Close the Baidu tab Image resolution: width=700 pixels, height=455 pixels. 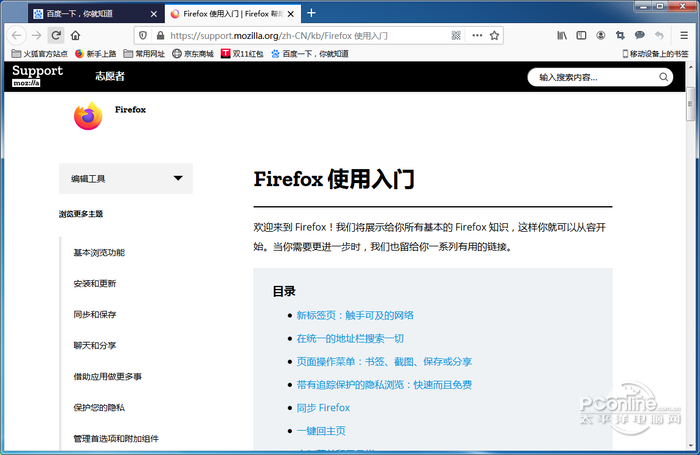pos(154,14)
